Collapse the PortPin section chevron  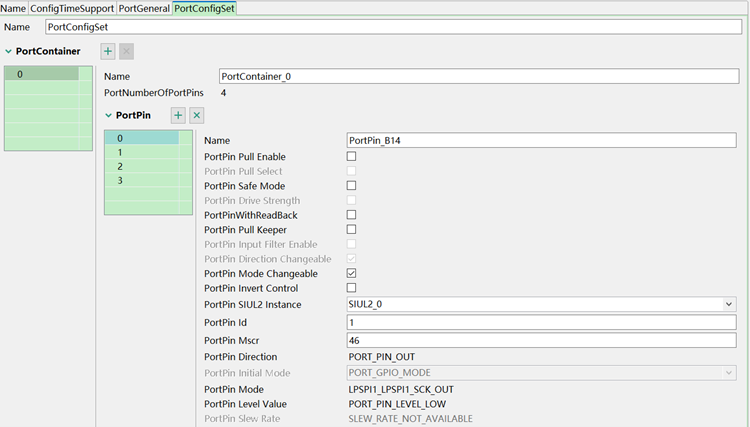pyautogui.click(x=109, y=116)
